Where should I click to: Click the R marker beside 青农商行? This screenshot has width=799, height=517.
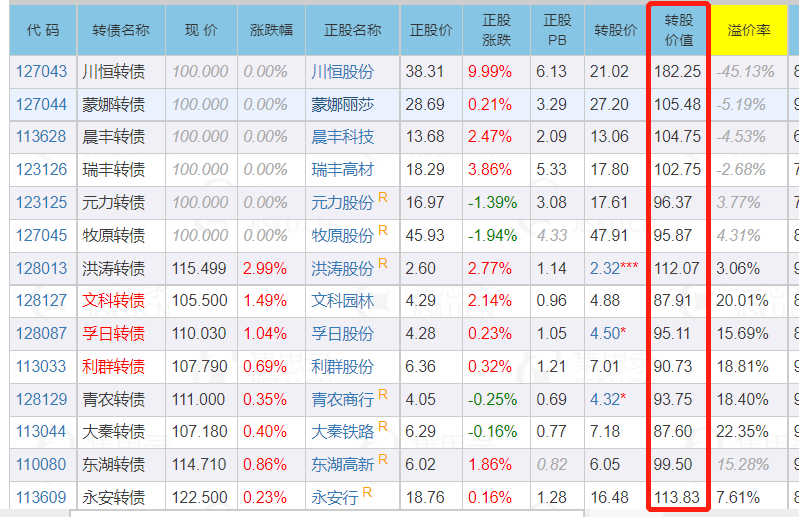(383, 394)
